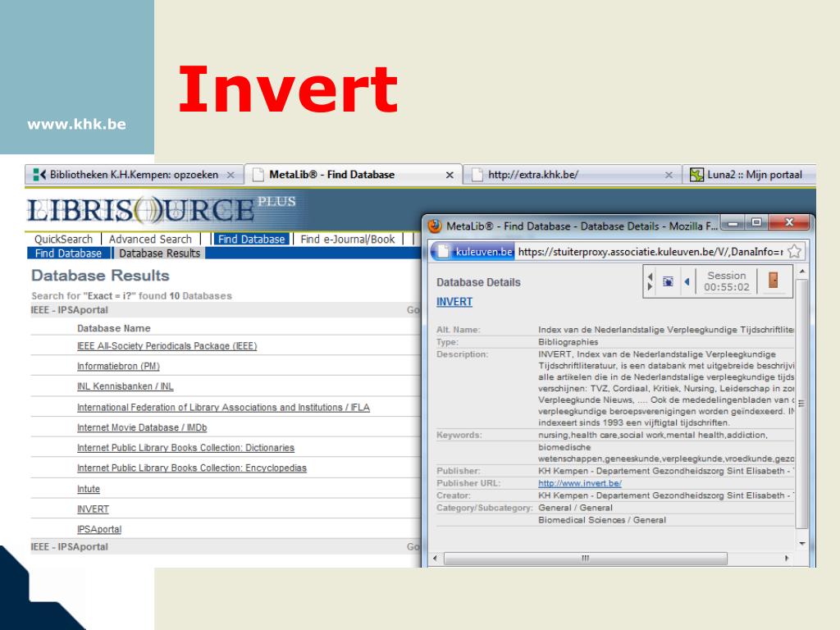
Task: Open Advanced Search
Action: [x=150, y=239]
